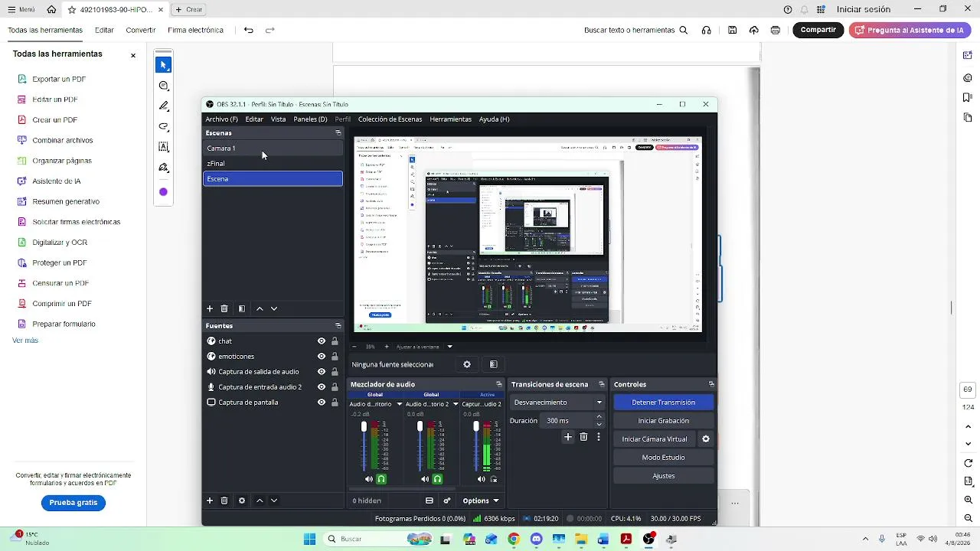This screenshot has height=551, width=980.
Task: Open the Archivo menu in OBS
Action: pos(221,119)
